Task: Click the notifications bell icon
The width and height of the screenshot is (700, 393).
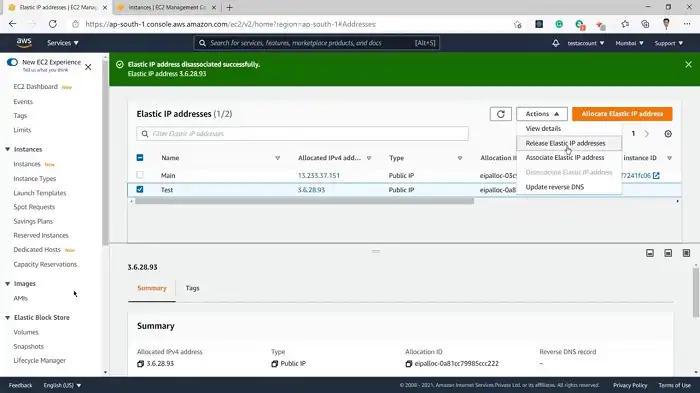Action: (555, 43)
